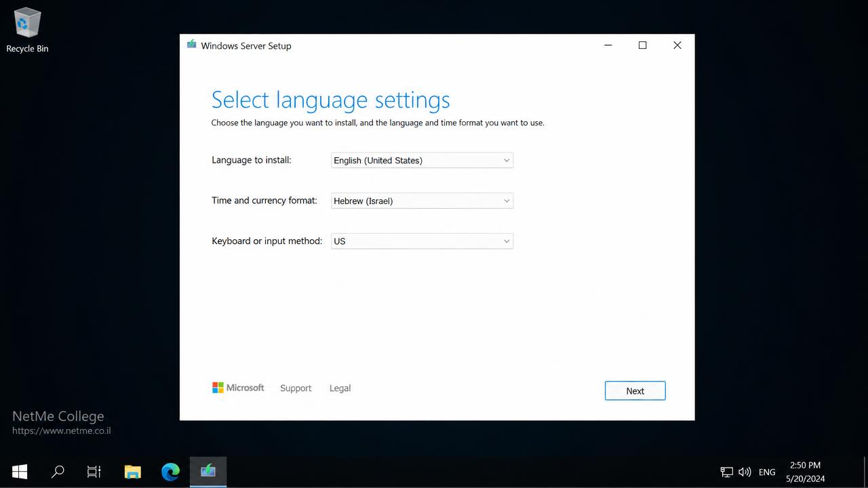Click the Show desktop strip on the taskbar
The width and height of the screenshot is (868, 488).
pyautogui.click(x=865, y=472)
